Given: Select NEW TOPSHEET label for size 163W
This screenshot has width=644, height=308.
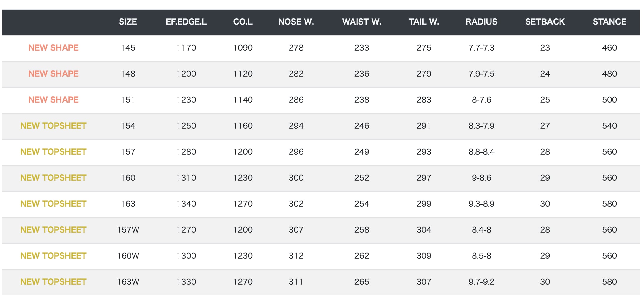Looking at the screenshot, I should 53,282.
